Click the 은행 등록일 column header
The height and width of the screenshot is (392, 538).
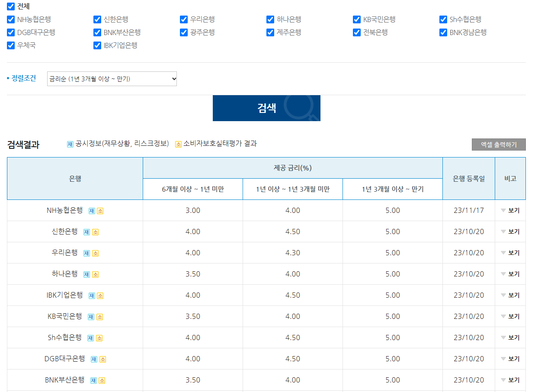pyautogui.click(x=469, y=178)
